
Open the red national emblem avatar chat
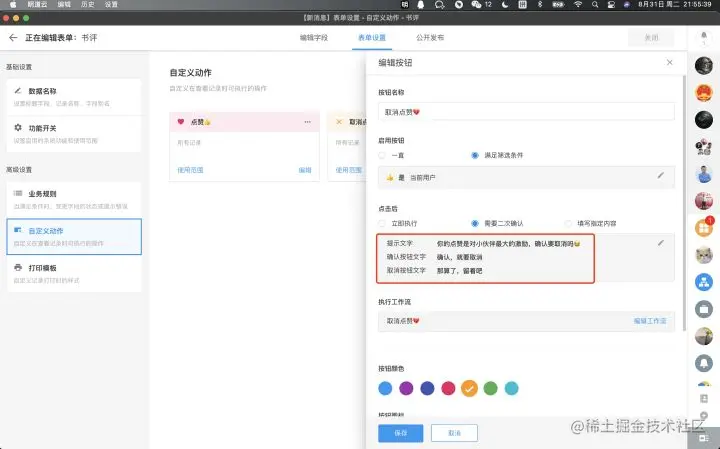tap(703, 93)
